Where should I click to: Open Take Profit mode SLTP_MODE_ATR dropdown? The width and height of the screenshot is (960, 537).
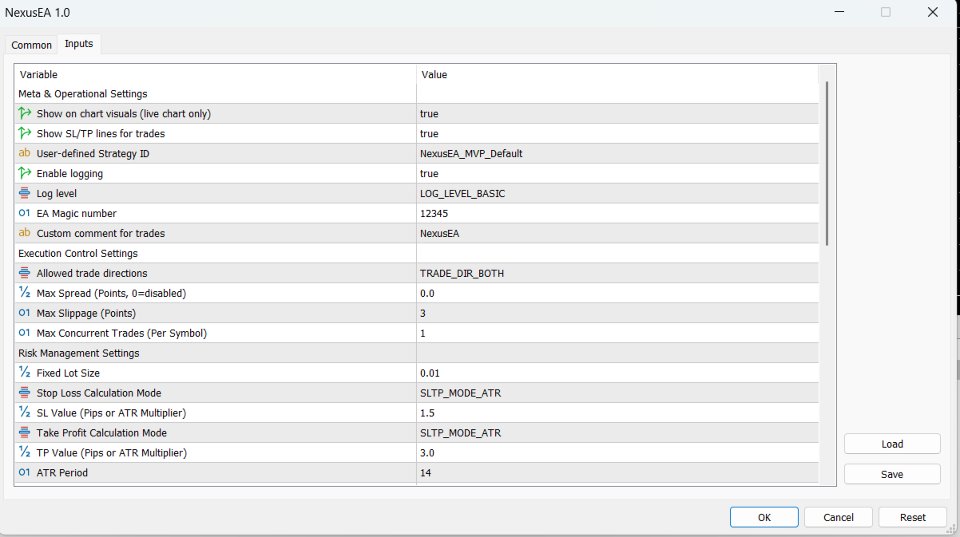617,432
